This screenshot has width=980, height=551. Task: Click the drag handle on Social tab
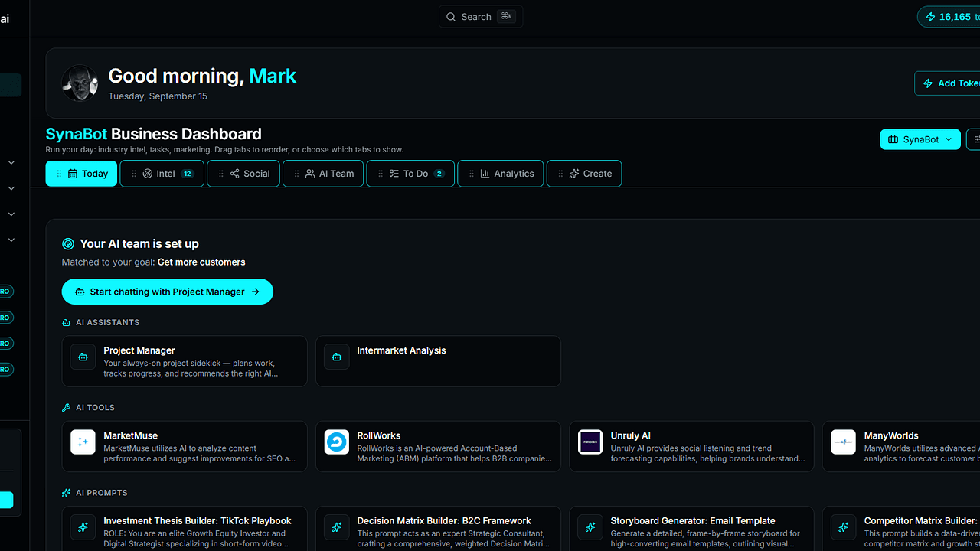[221, 174]
